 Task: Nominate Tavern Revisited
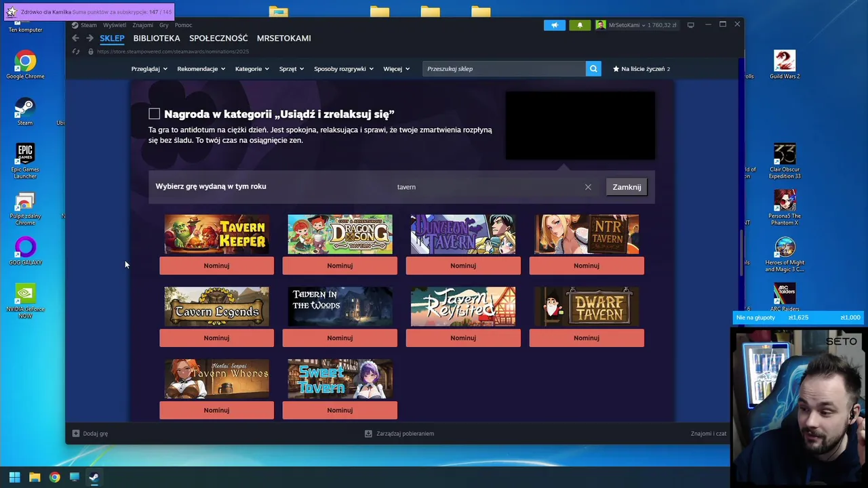(463, 338)
